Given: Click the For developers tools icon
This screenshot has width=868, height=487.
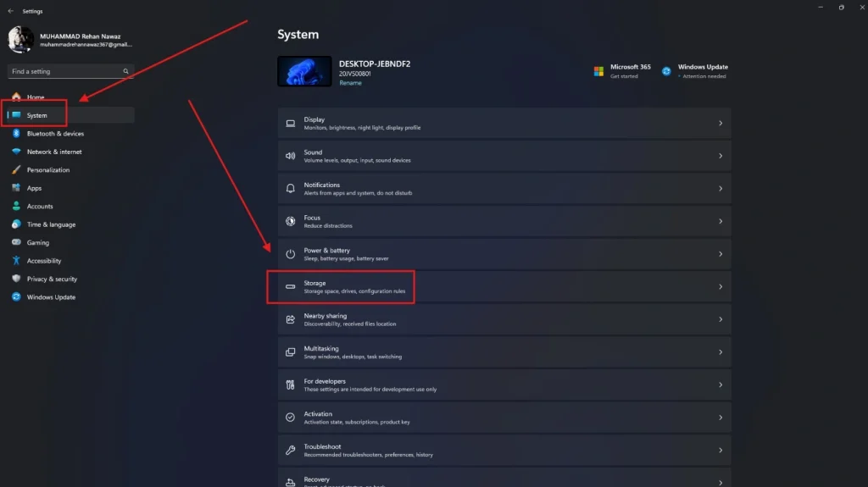Looking at the screenshot, I should (290, 385).
